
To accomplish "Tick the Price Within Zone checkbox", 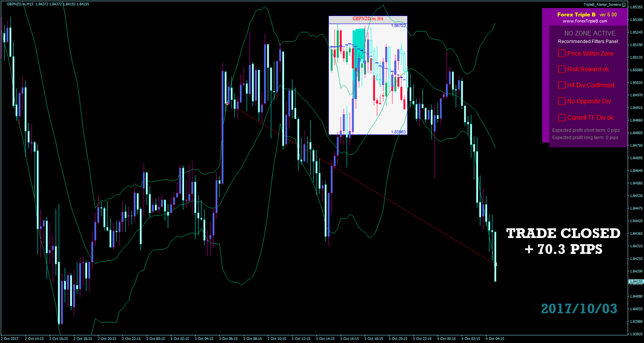I will pyautogui.click(x=562, y=54).
